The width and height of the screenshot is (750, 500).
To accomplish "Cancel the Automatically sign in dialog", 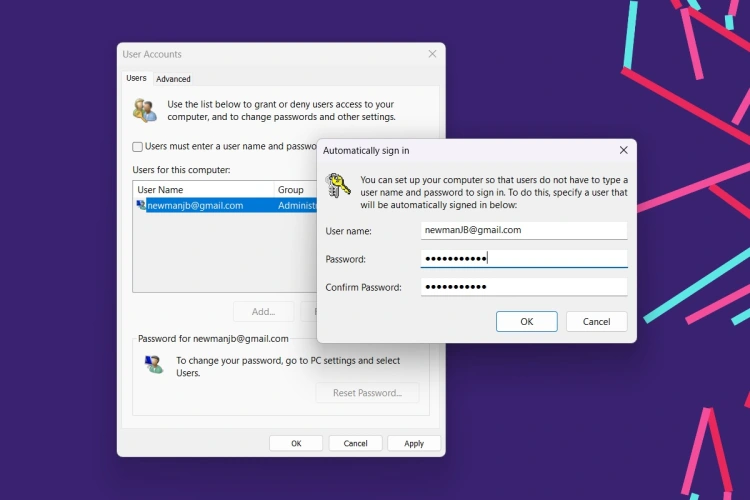I will click(x=596, y=322).
